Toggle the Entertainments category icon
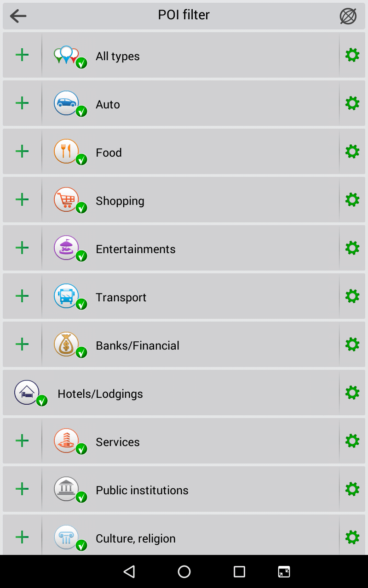The height and width of the screenshot is (588, 368). [67, 248]
